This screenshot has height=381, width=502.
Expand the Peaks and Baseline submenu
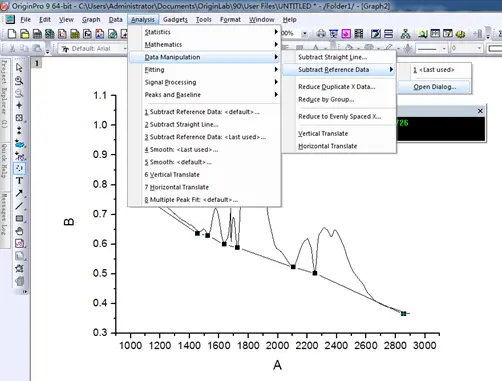204,95
